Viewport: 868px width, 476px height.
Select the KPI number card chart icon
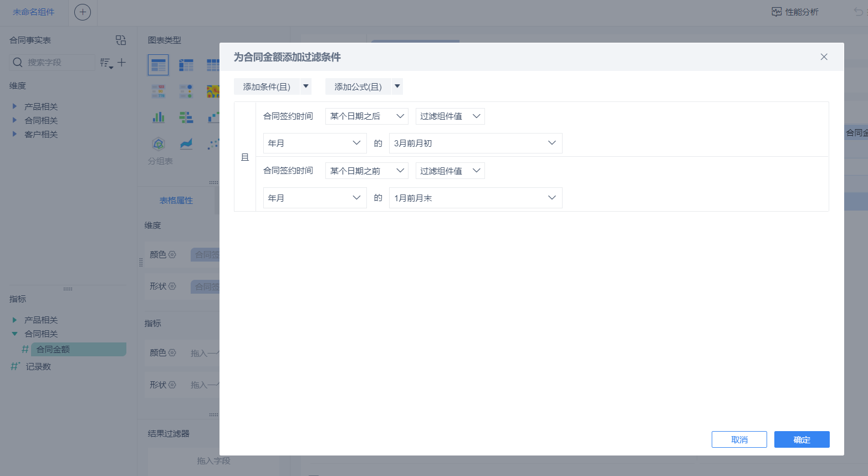(x=159, y=91)
